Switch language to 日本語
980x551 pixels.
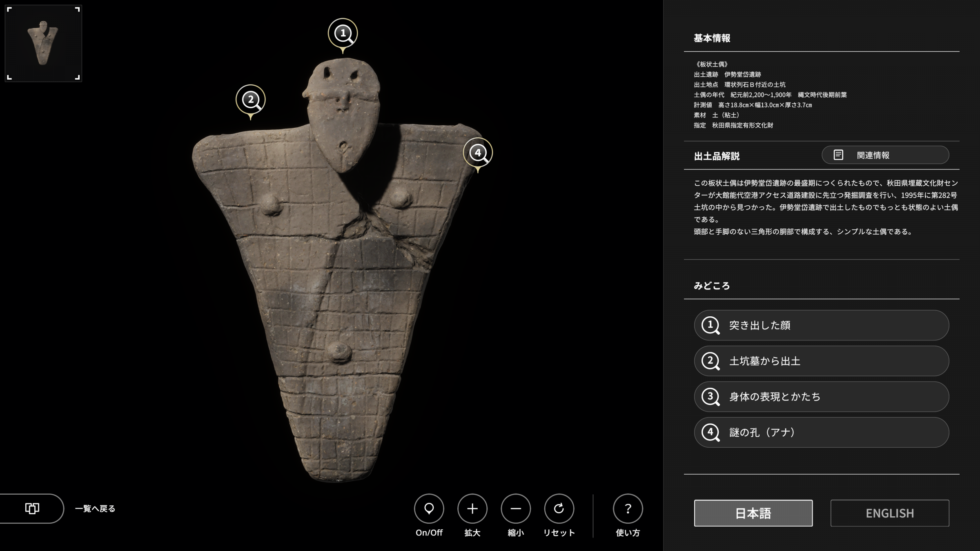[753, 513]
